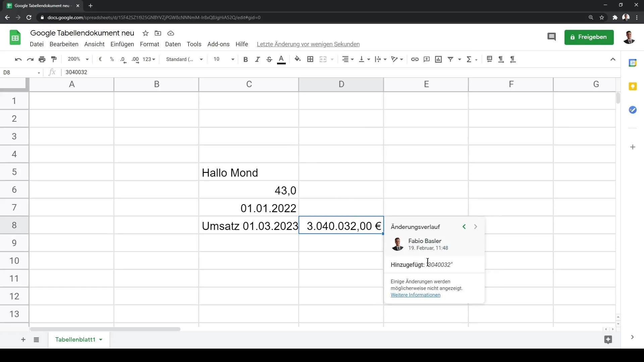
Task: Star the document
Action: coord(145,33)
